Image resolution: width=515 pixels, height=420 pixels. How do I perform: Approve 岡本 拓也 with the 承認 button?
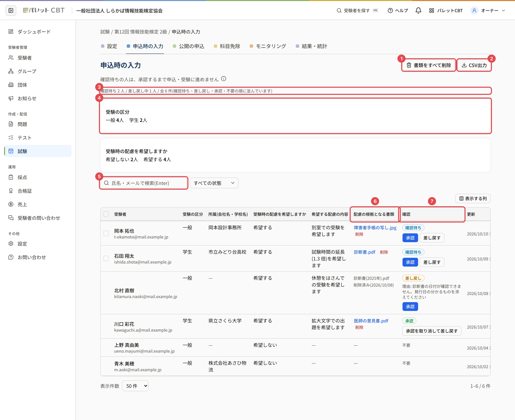point(410,238)
